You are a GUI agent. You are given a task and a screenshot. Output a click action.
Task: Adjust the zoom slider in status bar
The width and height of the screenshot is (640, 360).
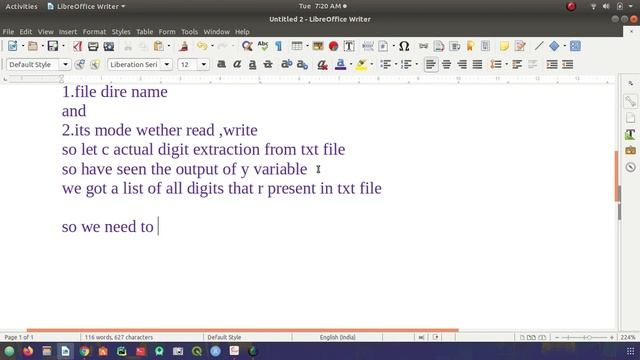584,338
